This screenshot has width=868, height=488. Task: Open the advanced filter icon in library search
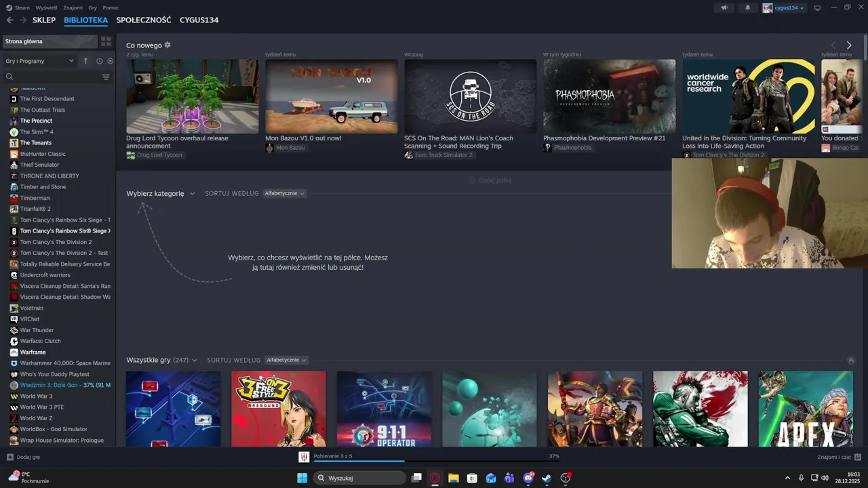[106, 77]
